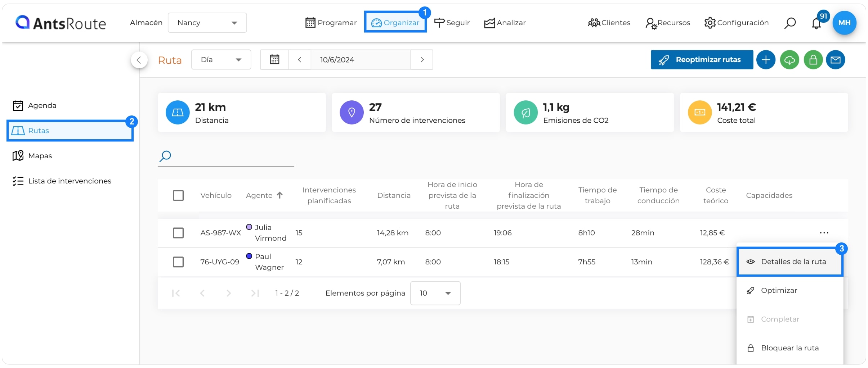Click the global search magnifier icon
The width and height of the screenshot is (868, 368).
coord(790,23)
